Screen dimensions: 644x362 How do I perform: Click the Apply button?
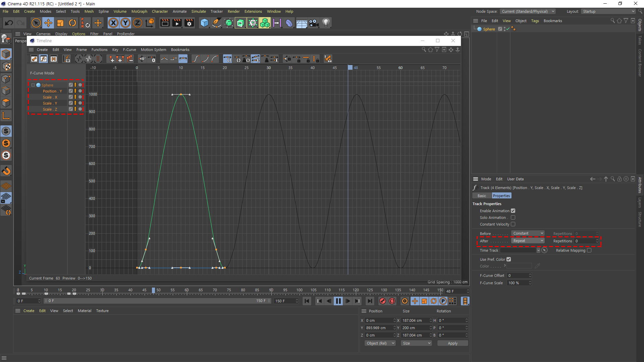452,343
